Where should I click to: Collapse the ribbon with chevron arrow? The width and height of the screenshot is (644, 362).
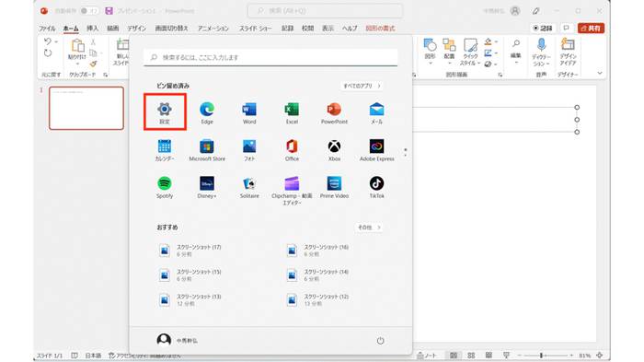(x=600, y=73)
